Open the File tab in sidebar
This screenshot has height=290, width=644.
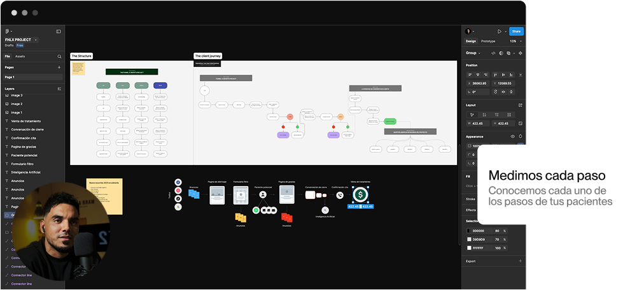pyautogui.click(x=8, y=56)
